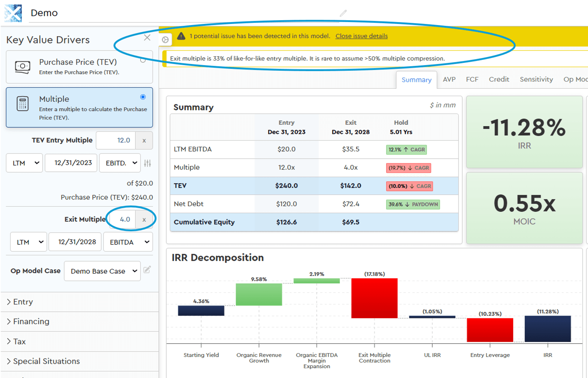The width and height of the screenshot is (588, 378).
Task: Clear the TEV Entry Multiple value
Action: (144, 141)
